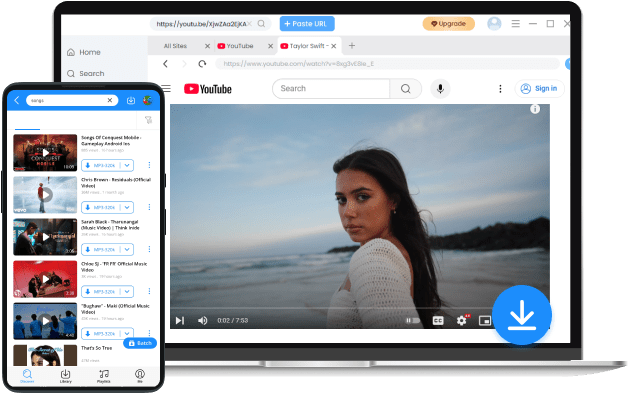The width and height of the screenshot is (628, 394).
Task: Open Search in the desktop sidebar
Action: [85, 73]
